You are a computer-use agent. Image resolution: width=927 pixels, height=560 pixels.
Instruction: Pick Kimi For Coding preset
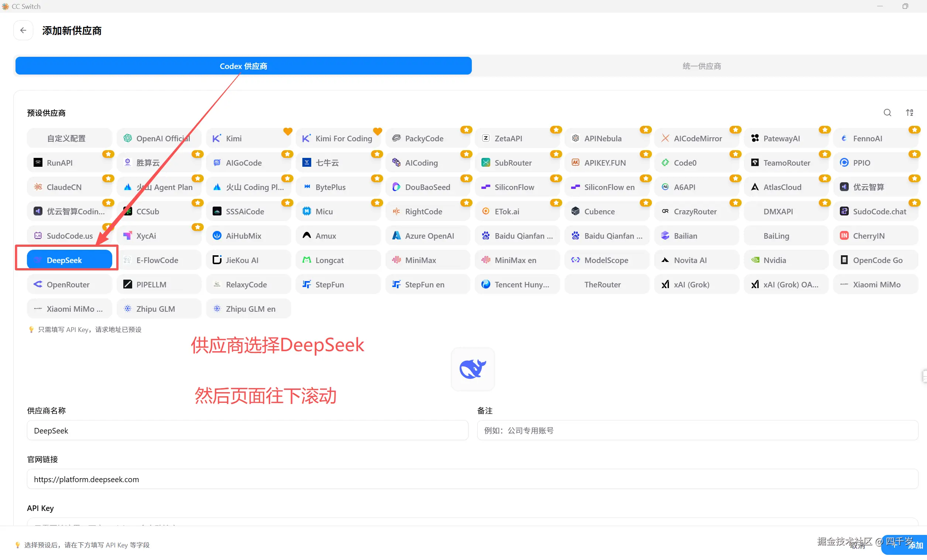pyautogui.click(x=338, y=138)
